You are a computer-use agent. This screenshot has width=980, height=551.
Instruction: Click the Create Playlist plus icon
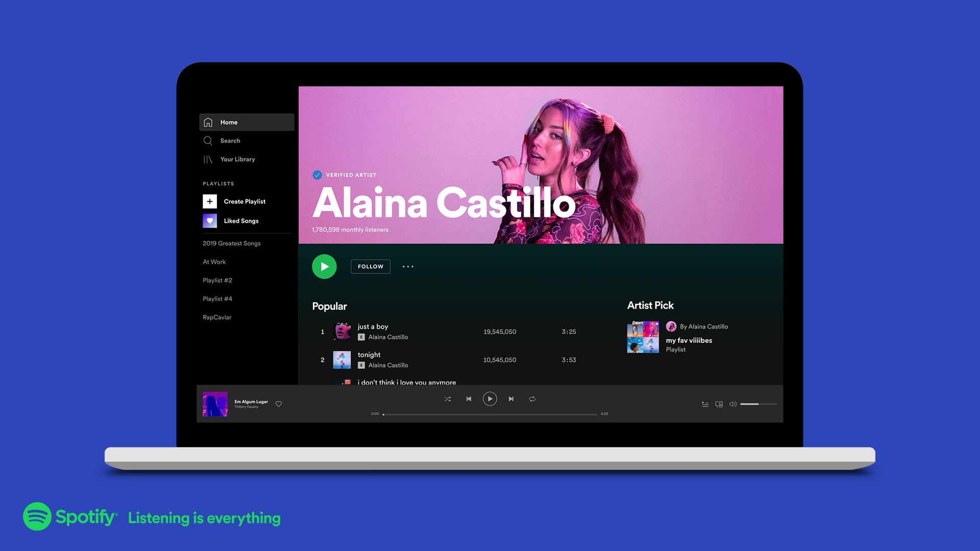(x=209, y=201)
